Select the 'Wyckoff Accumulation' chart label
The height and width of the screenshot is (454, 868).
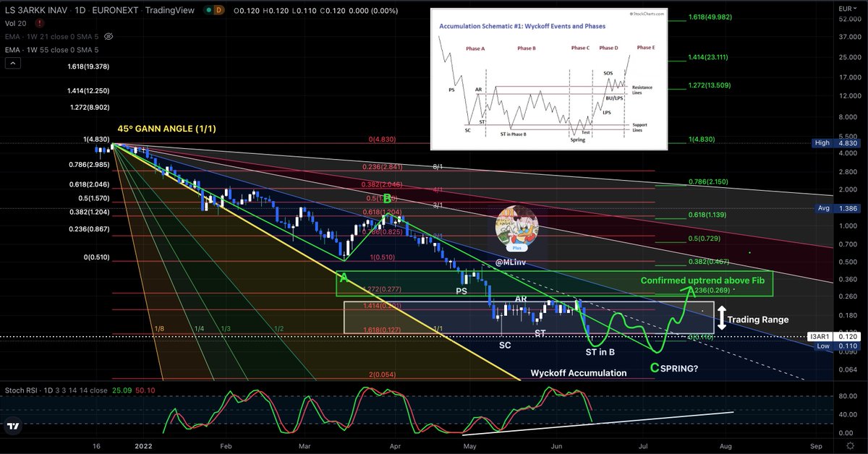[x=579, y=373]
